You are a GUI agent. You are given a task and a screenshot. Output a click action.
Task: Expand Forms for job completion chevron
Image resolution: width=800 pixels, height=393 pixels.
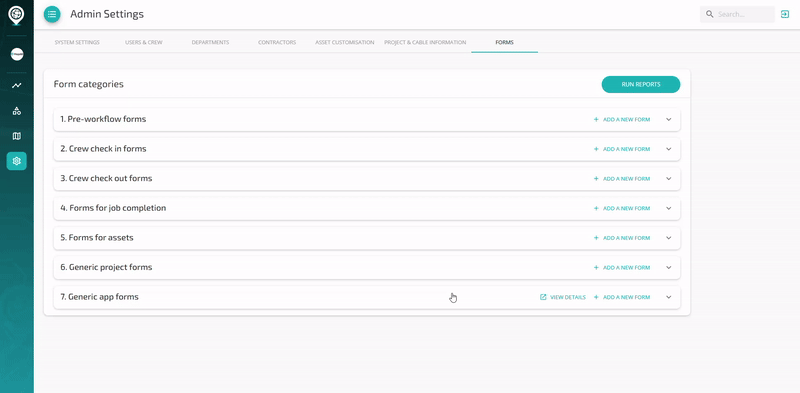pyautogui.click(x=669, y=208)
